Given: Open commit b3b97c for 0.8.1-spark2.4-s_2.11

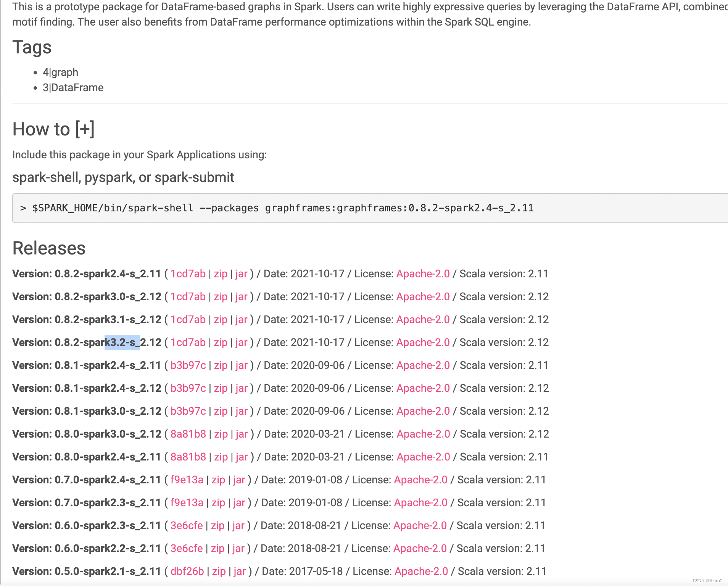Looking at the screenshot, I should click(188, 365).
